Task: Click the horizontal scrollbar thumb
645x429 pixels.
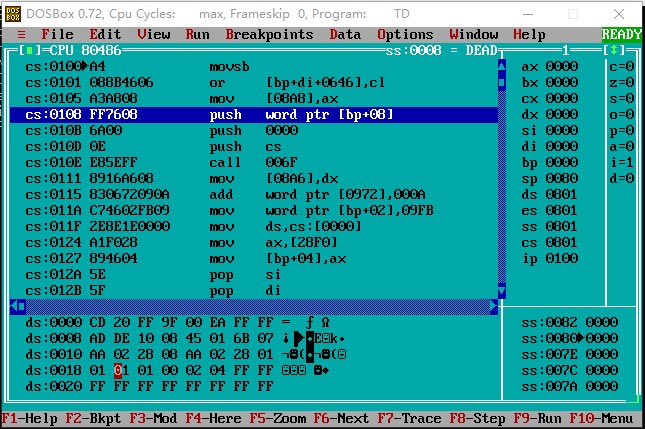Action: 22,306
